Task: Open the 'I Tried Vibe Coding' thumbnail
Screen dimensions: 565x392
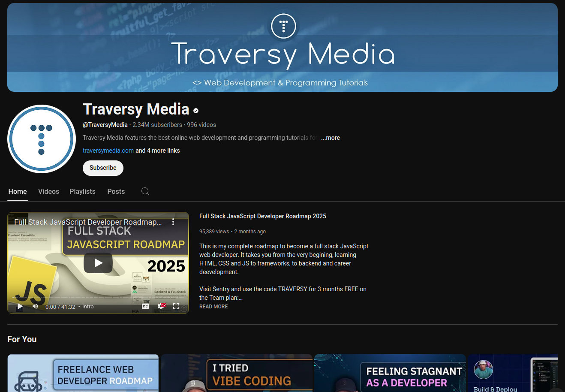Action: click(237, 373)
